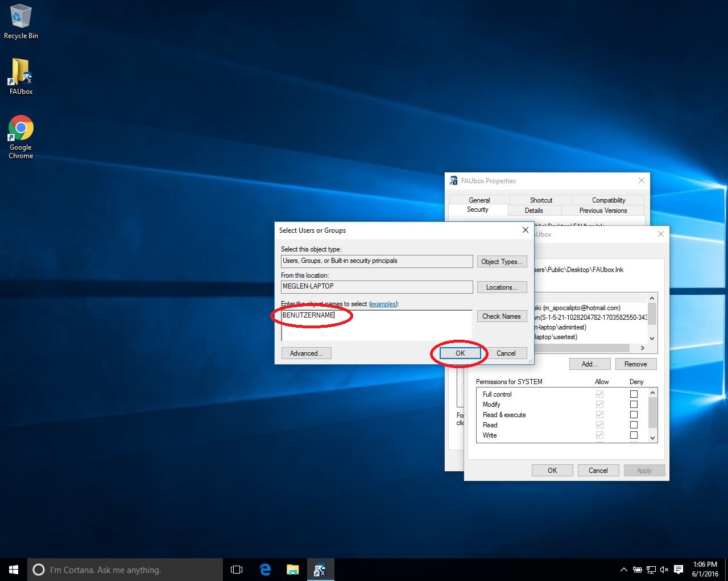Open Task View on the taskbar

[x=236, y=569]
